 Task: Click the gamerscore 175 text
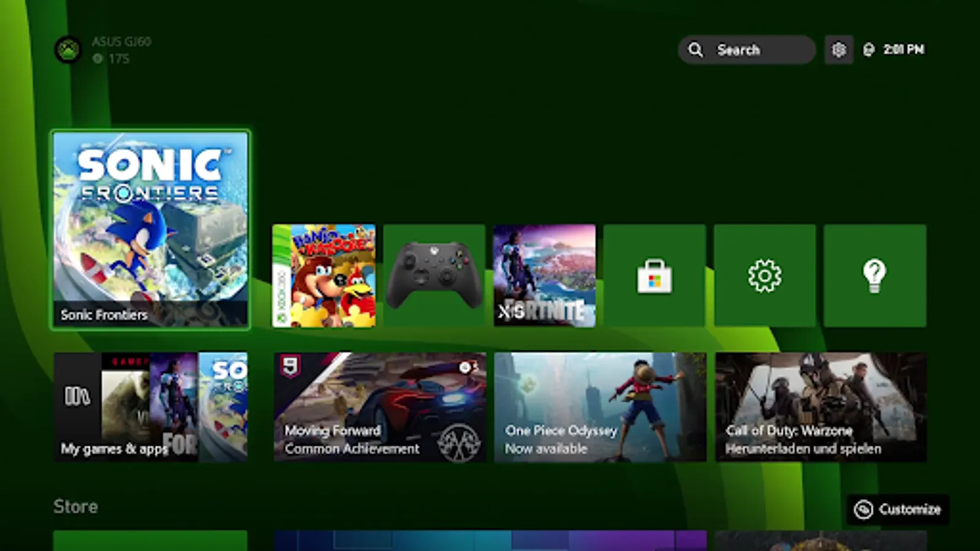click(x=119, y=59)
